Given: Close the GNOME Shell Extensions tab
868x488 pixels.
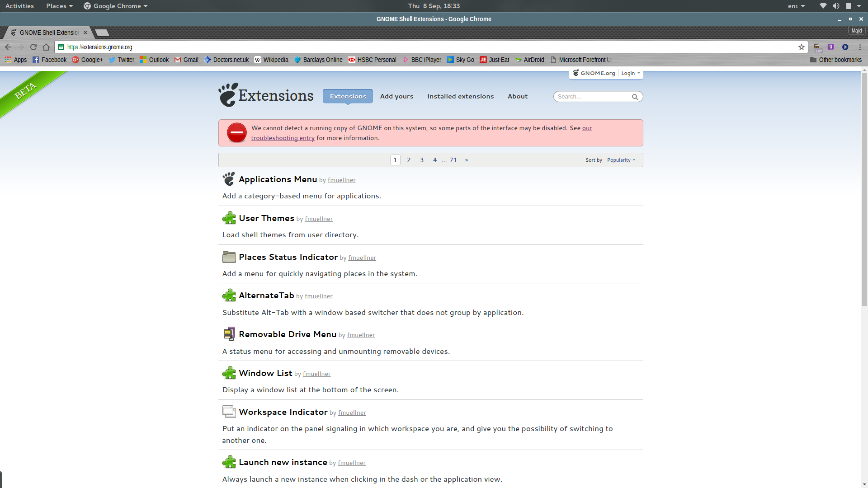Looking at the screenshot, I should coord(85,33).
